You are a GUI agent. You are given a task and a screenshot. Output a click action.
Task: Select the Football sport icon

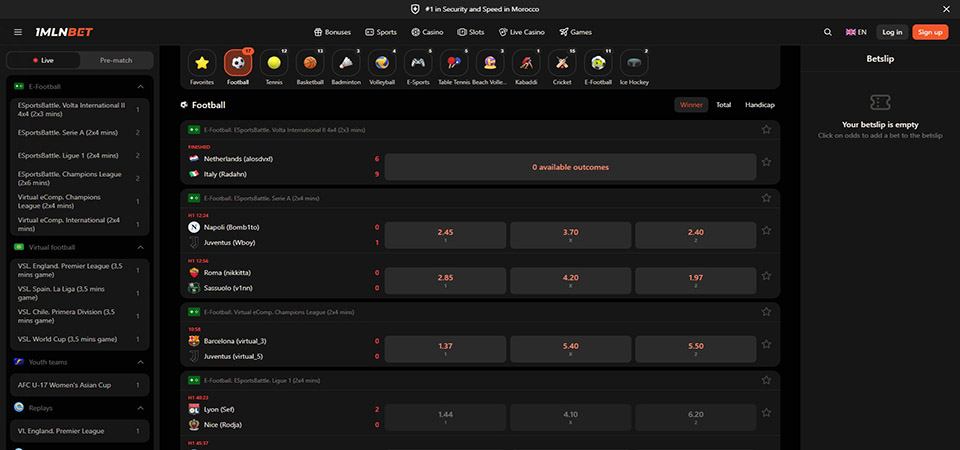tap(238, 62)
